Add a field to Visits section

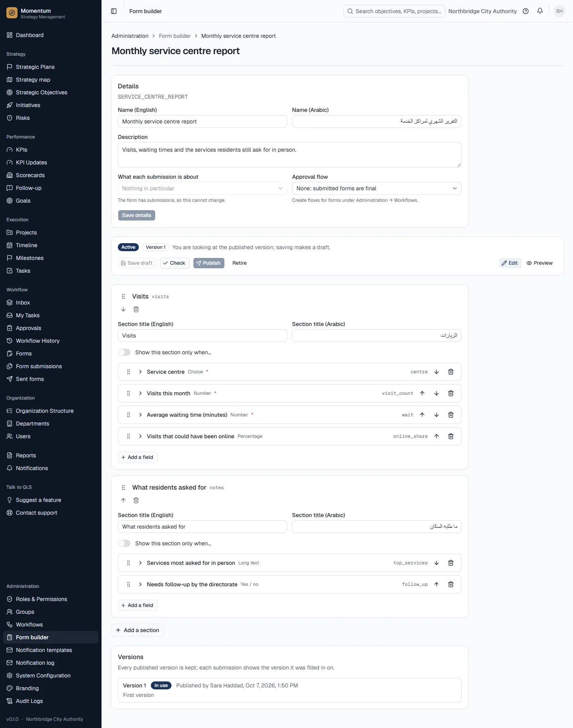[x=138, y=457]
